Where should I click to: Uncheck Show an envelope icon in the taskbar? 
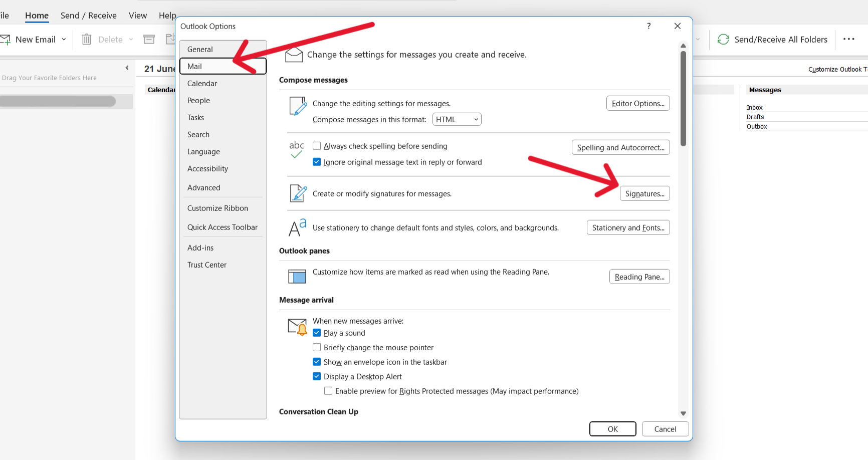[x=317, y=362]
